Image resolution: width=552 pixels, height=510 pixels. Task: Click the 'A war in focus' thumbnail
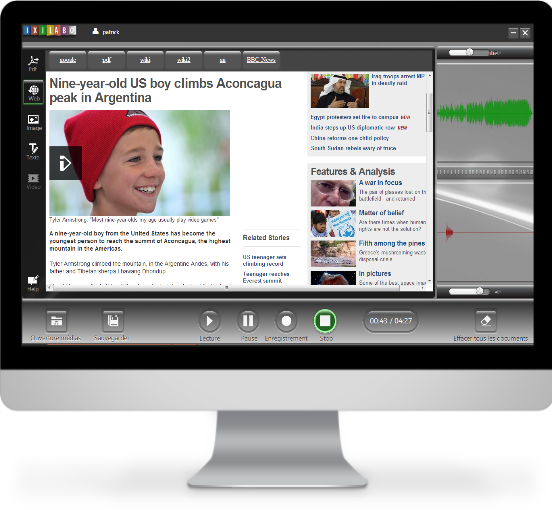[333, 193]
